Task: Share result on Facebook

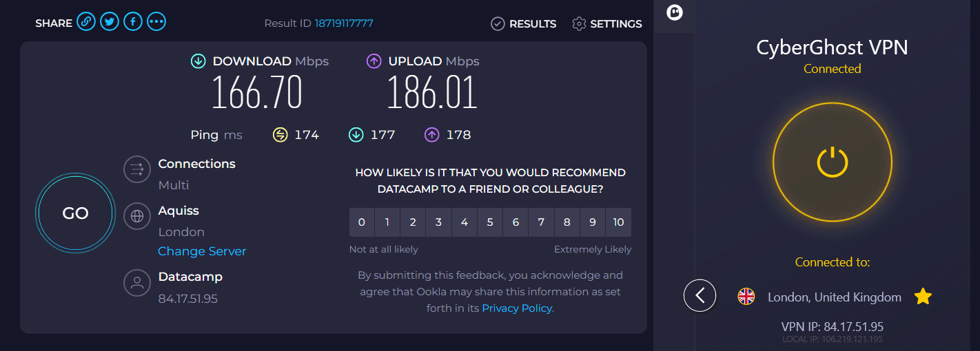Action: tap(133, 22)
